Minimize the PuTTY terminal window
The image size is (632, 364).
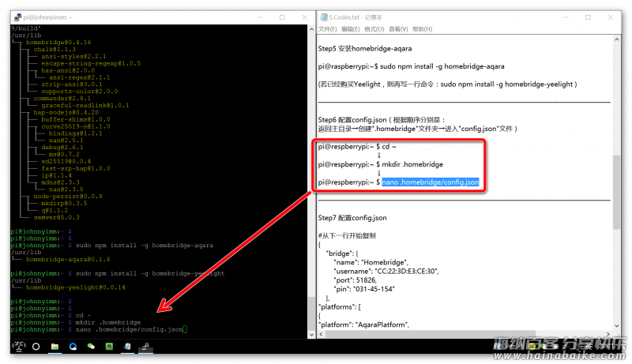[260, 17]
